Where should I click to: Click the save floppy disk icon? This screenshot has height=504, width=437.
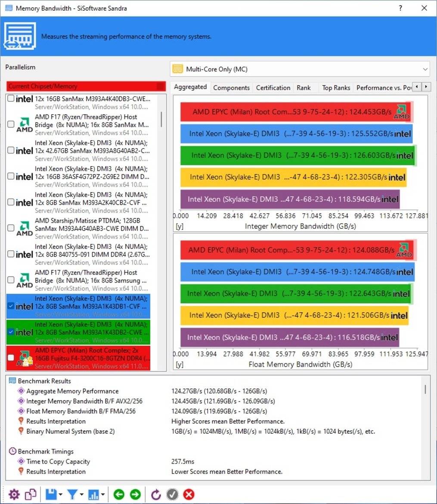click(x=51, y=495)
